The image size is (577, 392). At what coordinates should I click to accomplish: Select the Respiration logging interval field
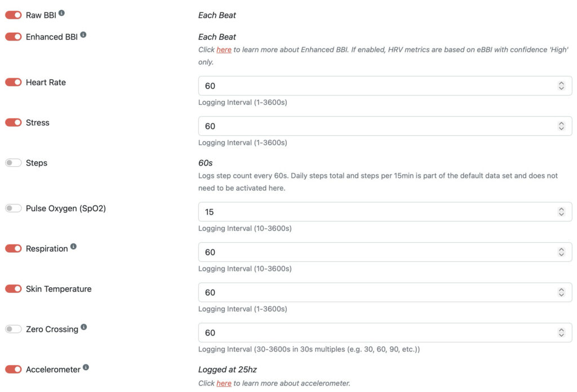(385, 252)
